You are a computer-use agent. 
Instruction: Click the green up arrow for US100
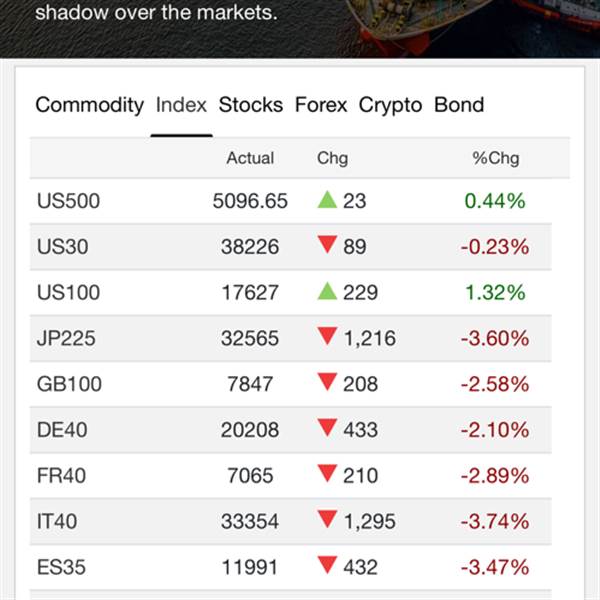(x=327, y=291)
